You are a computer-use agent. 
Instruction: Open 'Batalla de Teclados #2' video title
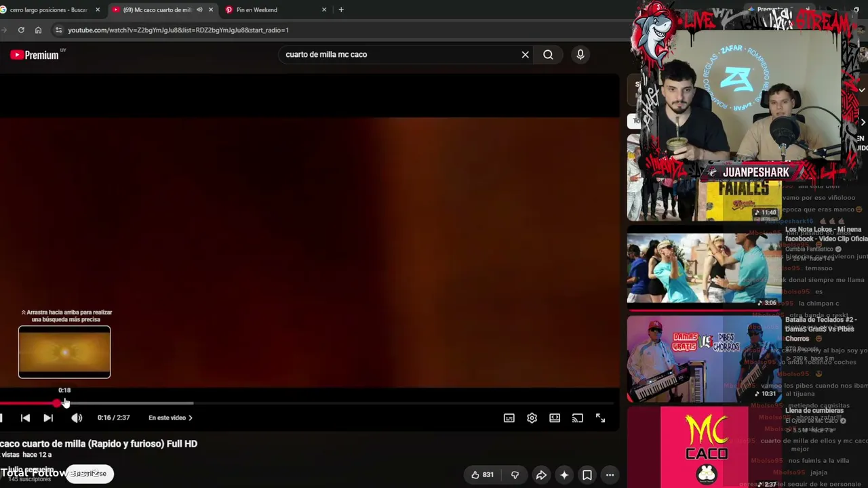pyautogui.click(x=820, y=329)
